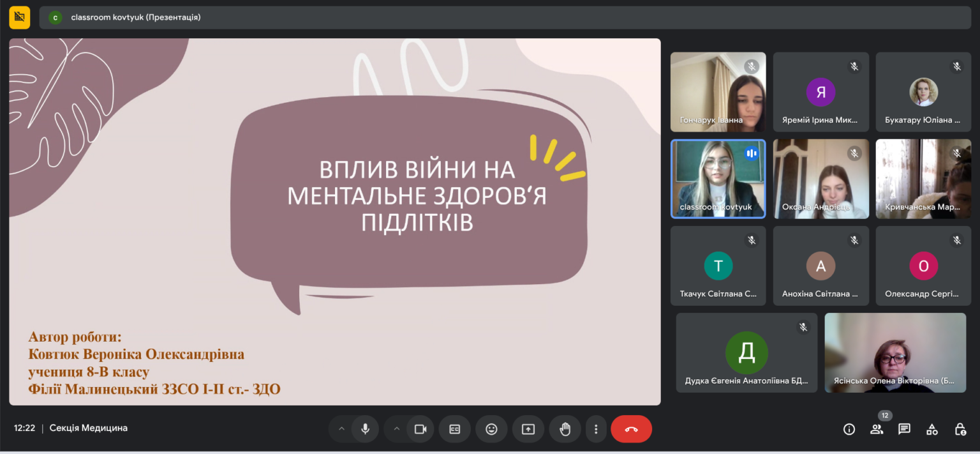Screen dimensions: 980x454
Task: Open more options three-dot menu
Action: pyautogui.click(x=596, y=429)
